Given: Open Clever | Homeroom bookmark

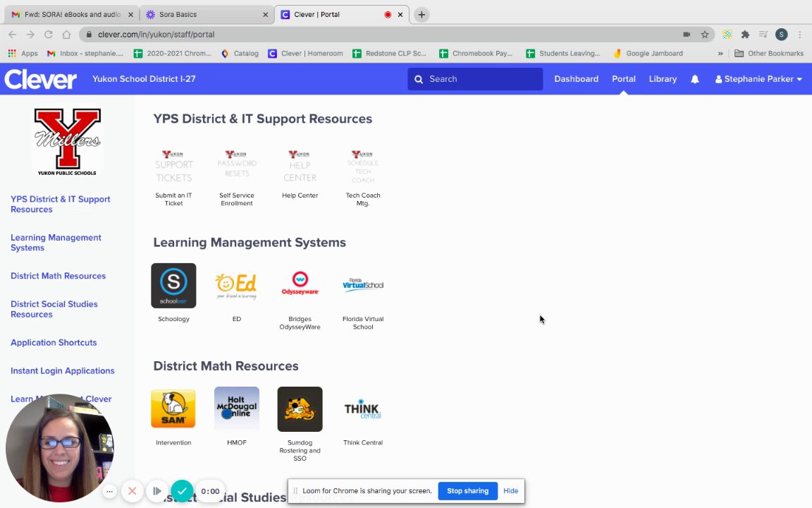Looking at the screenshot, I should click(305, 54).
